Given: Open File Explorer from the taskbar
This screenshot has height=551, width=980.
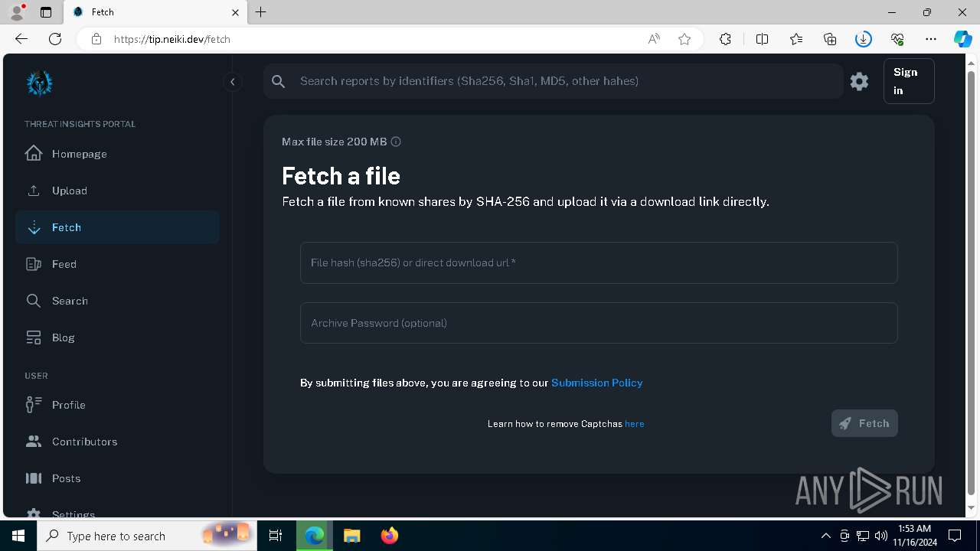Looking at the screenshot, I should point(351,536).
